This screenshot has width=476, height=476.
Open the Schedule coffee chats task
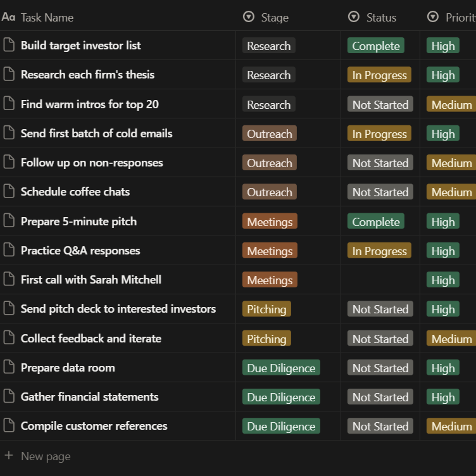pyautogui.click(x=75, y=192)
